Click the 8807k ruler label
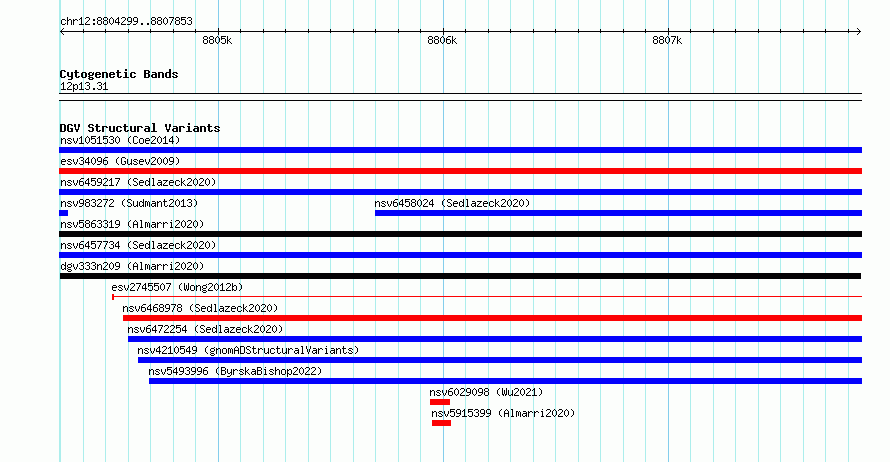 (x=667, y=40)
